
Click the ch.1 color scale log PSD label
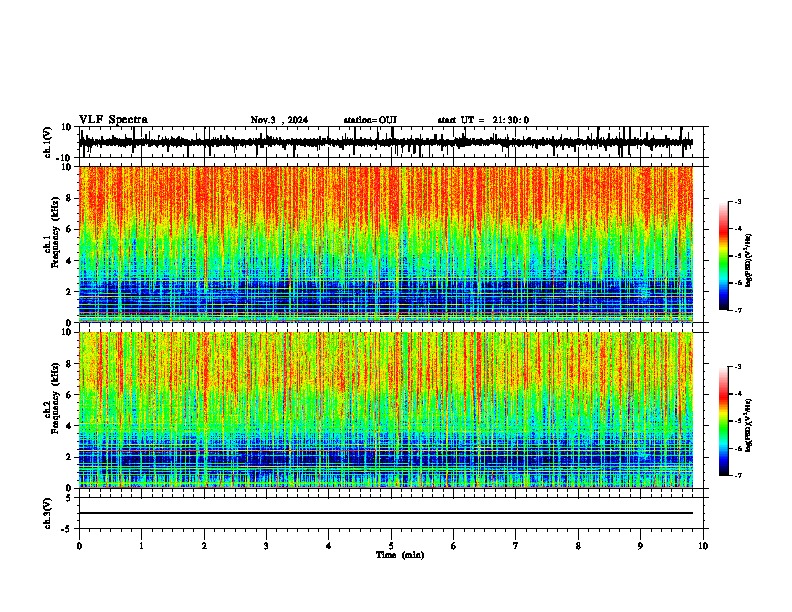[748, 261]
